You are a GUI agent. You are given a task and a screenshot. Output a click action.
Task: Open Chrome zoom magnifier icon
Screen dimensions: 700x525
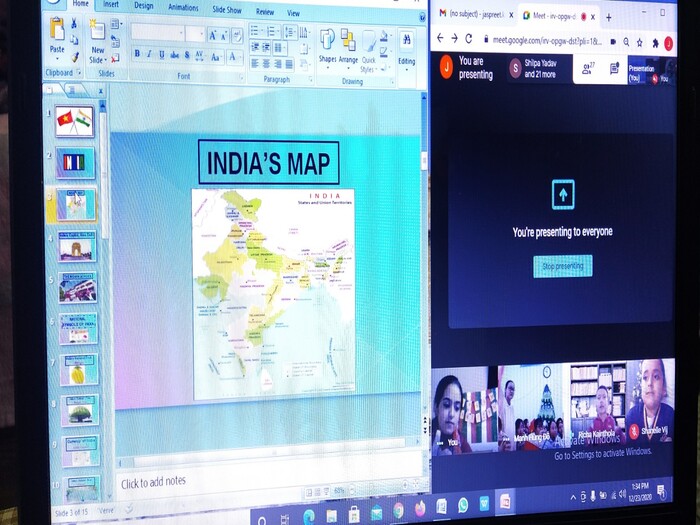pos(626,42)
